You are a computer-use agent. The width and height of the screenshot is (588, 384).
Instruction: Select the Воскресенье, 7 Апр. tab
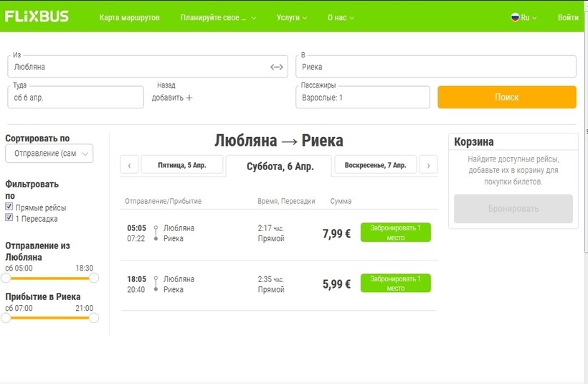click(x=375, y=165)
